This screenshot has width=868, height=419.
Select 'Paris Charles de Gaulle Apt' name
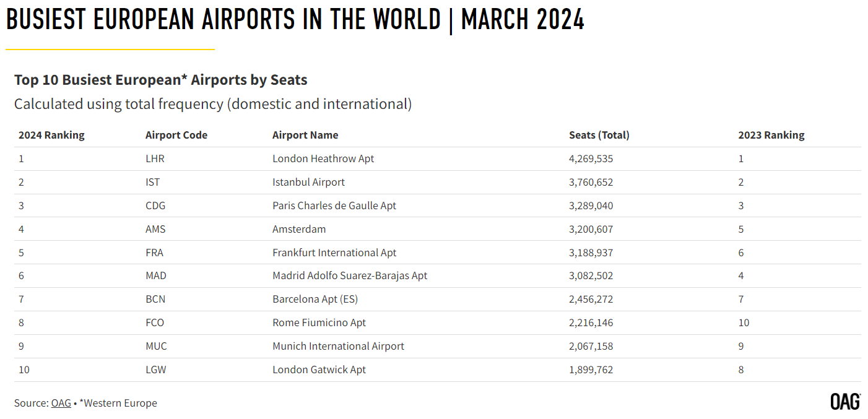(334, 205)
